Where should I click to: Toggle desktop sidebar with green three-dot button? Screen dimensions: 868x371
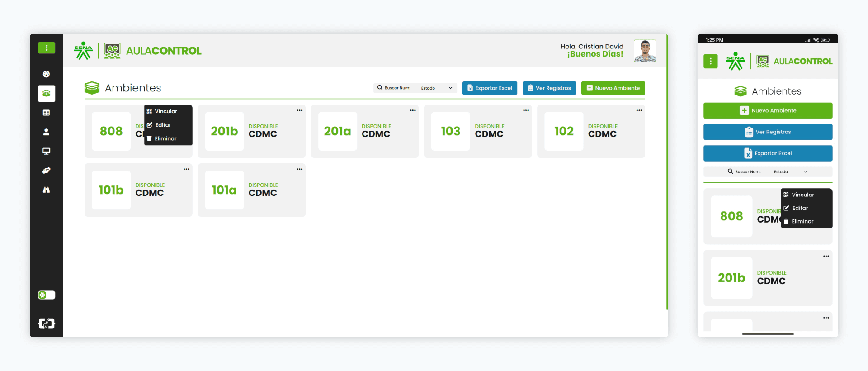[46, 48]
